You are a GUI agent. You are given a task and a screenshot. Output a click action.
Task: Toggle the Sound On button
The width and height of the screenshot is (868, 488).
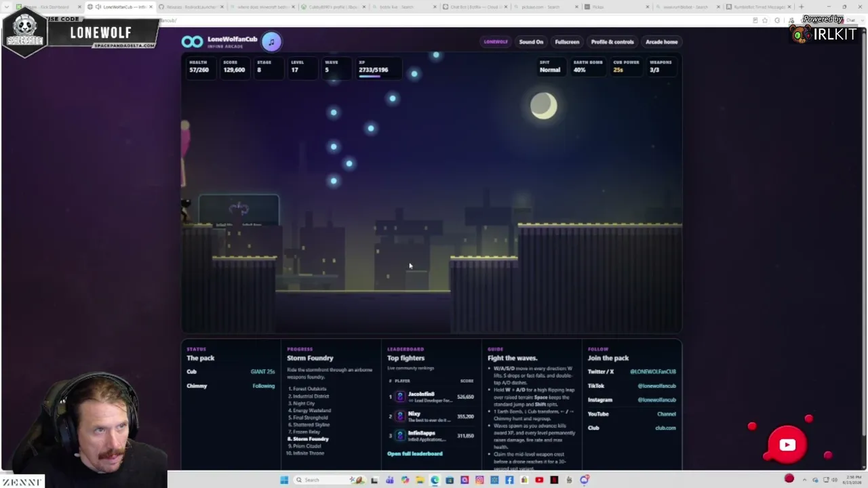[x=531, y=42]
